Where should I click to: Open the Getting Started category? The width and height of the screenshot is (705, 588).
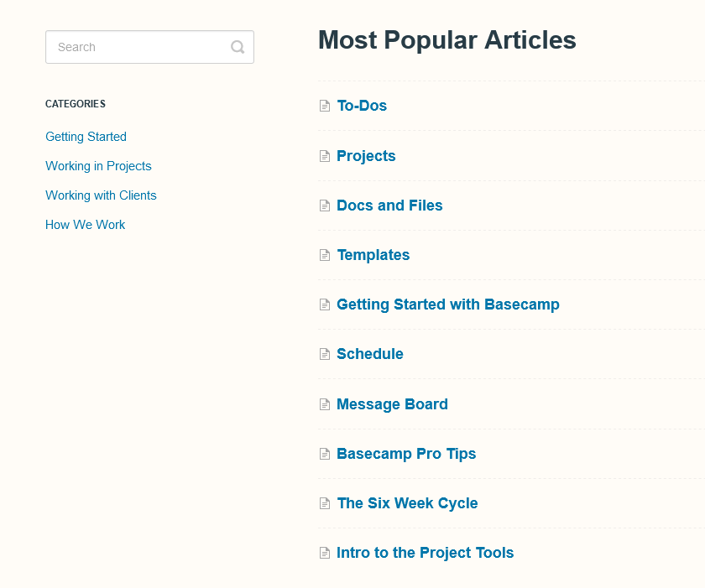click(86, 136)
